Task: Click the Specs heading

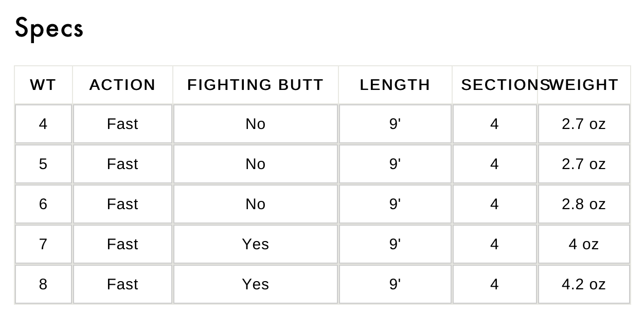Action: [49, 28]
